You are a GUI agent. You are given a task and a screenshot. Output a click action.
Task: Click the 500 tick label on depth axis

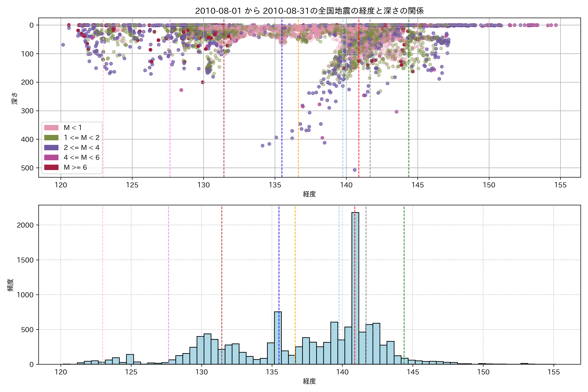tap(27, 168)
